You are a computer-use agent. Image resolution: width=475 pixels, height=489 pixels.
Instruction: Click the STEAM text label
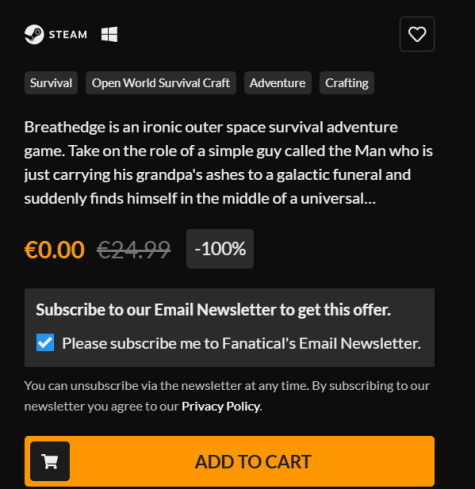68,35
